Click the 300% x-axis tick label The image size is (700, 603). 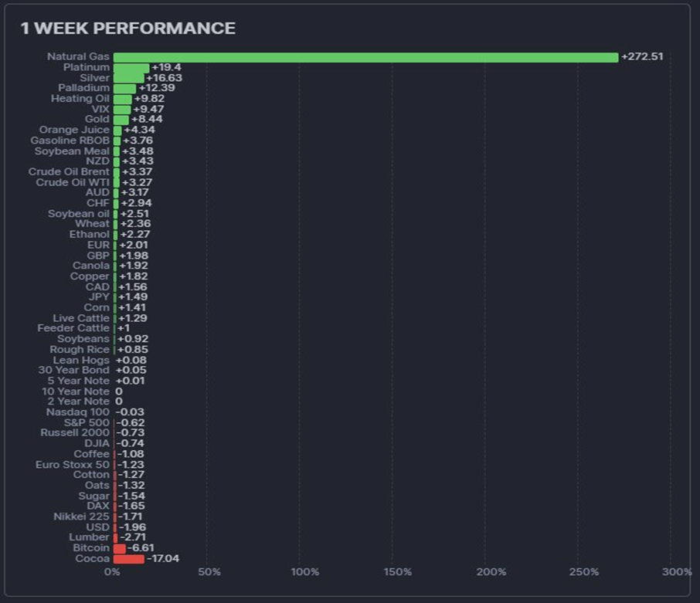[x=677, y=572]
